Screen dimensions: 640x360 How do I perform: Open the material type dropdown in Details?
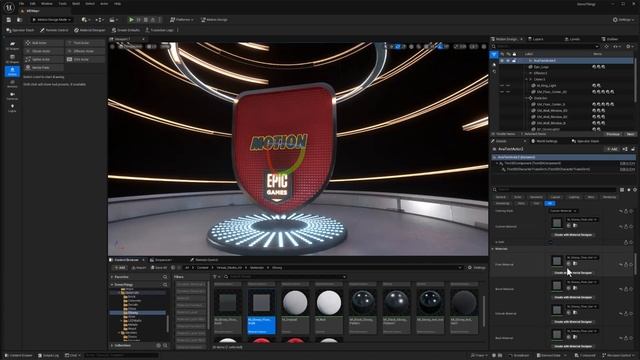[x=563, y=211]
